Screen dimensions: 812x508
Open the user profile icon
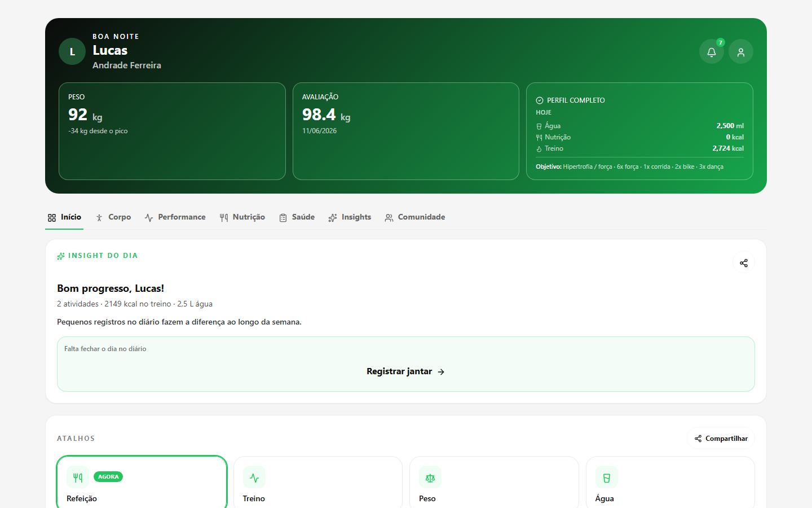click(x=741, y=52)
